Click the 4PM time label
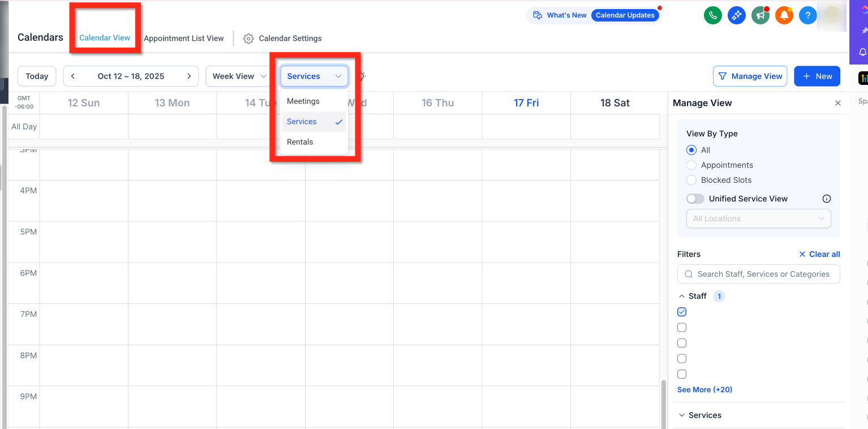 click(28, 191)
